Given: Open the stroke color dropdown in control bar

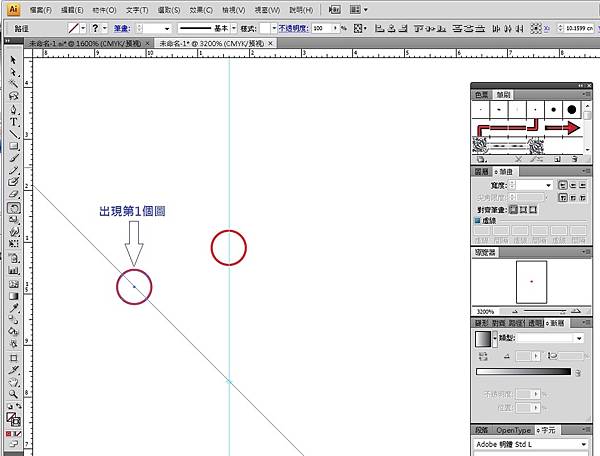Looking at the screenshot, I should click(x=83, y=28).
